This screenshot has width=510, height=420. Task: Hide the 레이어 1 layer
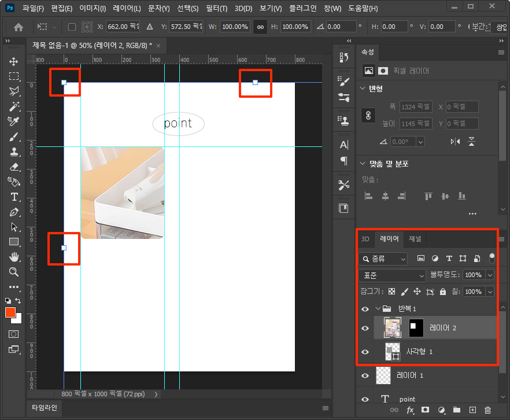(x=365, y=376)
